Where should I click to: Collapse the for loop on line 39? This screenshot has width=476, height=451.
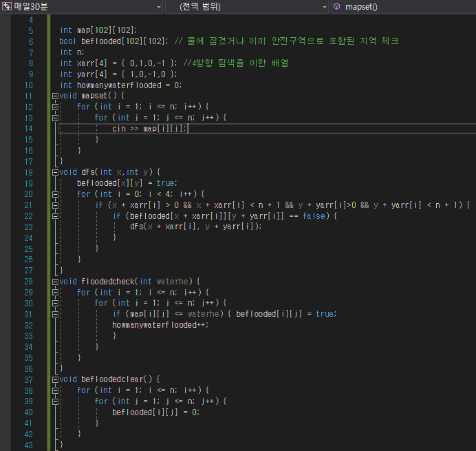(x=55, y=401)
